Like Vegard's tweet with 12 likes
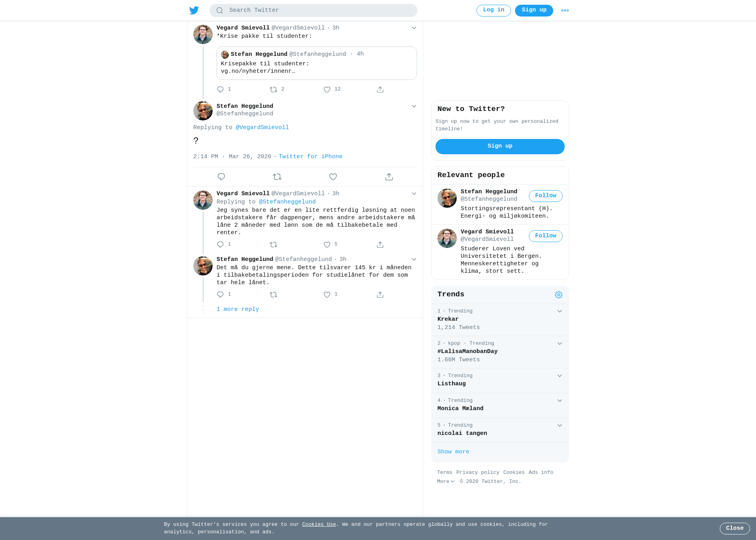756x540 pixels. point(327,90)
